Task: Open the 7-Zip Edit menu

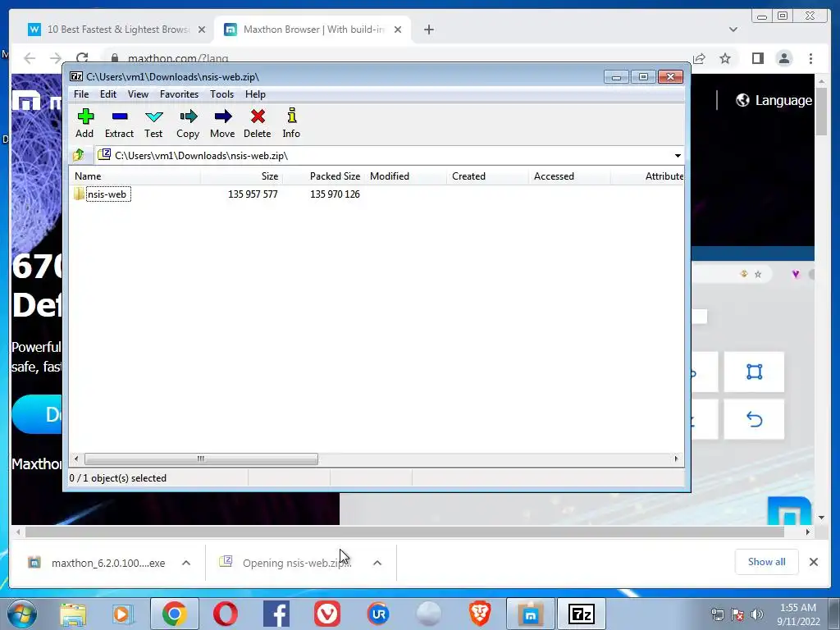Action: 108,94
